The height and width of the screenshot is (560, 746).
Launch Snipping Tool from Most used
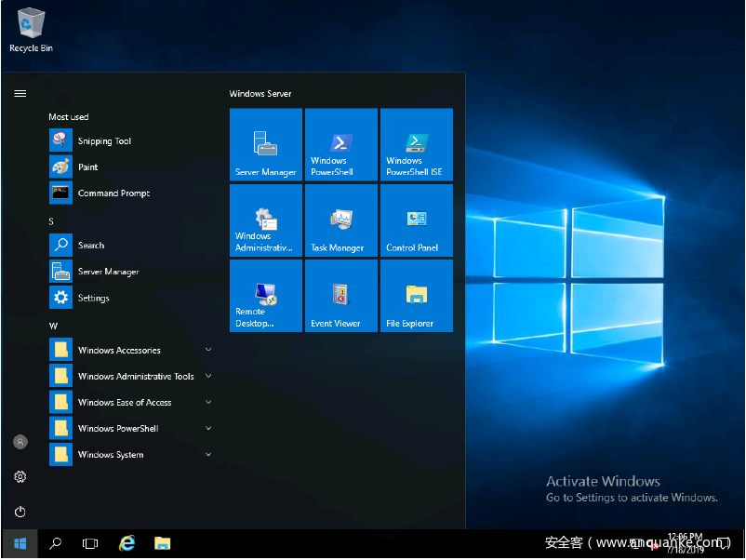tap(130, 140)
